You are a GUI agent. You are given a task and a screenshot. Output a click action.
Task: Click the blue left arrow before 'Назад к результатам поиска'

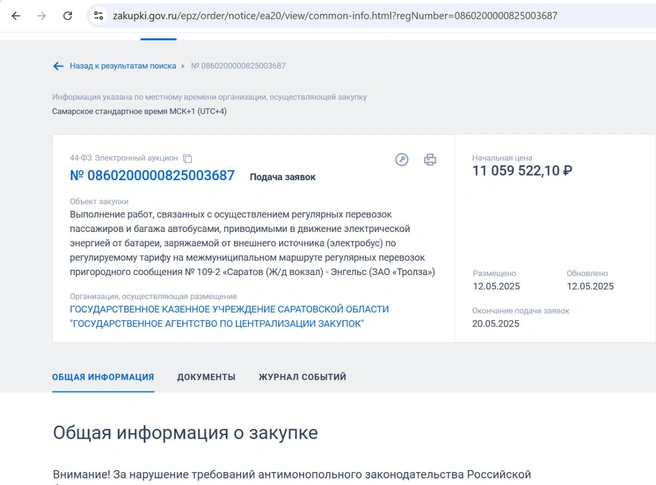(58, 66)
